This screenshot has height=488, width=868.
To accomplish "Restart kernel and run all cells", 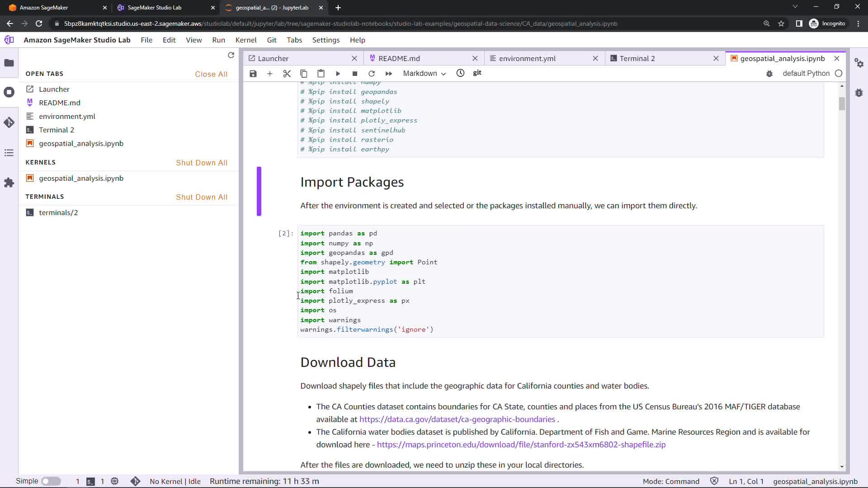I will coord(388,74).
